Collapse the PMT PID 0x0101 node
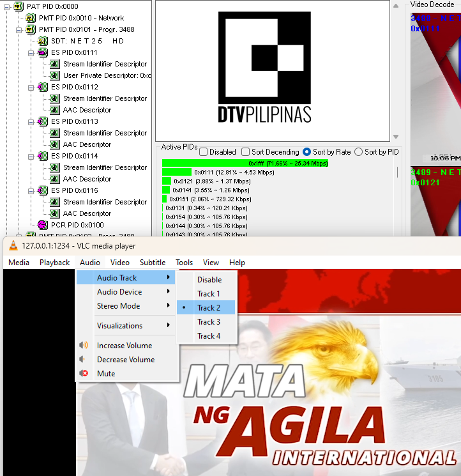Screen dimensions: 461x476 19,30
